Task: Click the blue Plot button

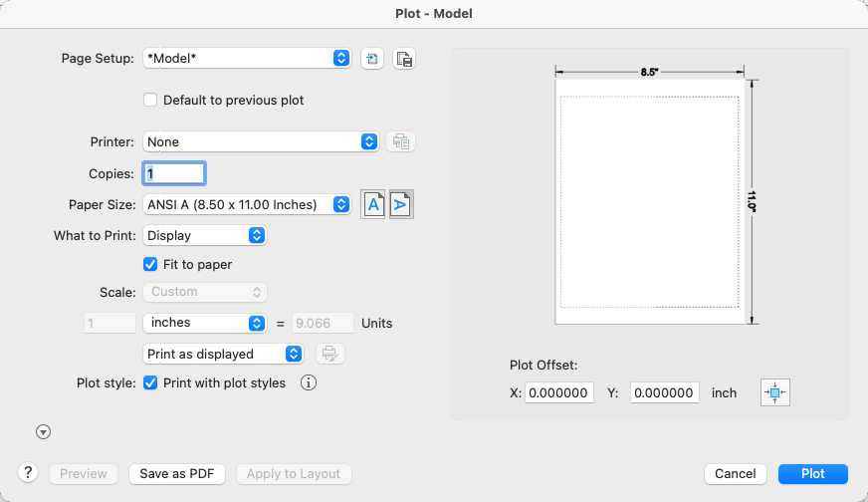Action: coord(812,474)
